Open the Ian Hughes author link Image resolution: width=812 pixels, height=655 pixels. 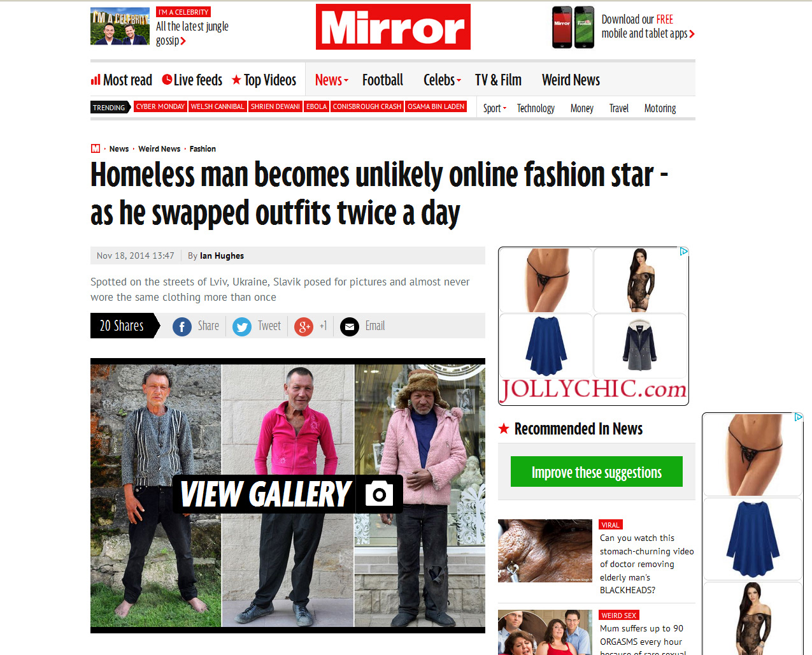click(222, 256)
